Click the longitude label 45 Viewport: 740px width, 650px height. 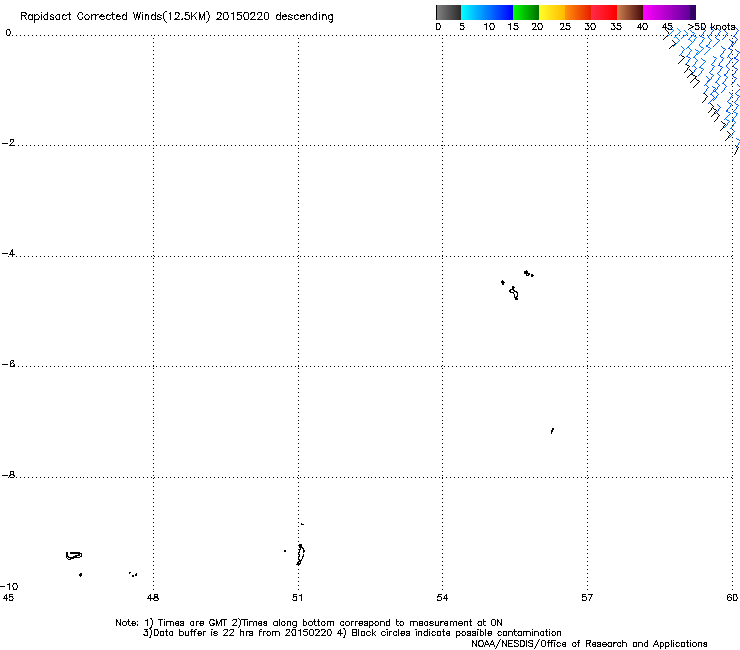pyautogui.click(x=8, y=598)
